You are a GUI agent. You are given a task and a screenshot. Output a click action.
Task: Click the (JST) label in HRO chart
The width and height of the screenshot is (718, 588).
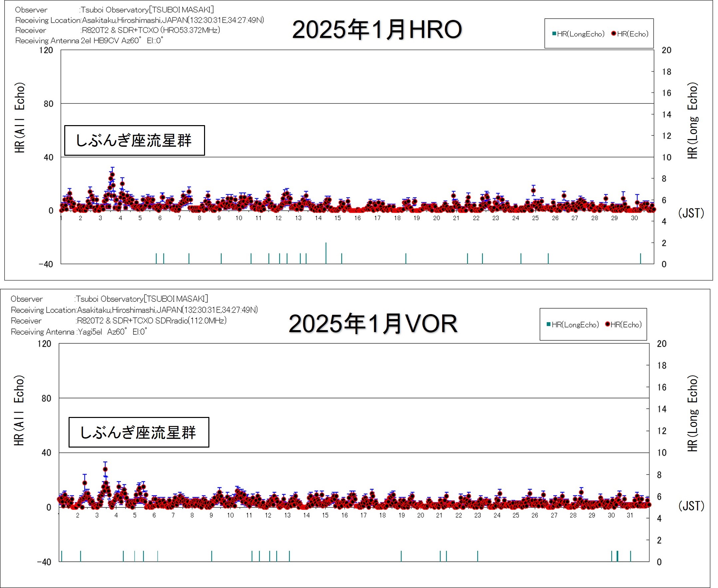[x=691, y=213]
